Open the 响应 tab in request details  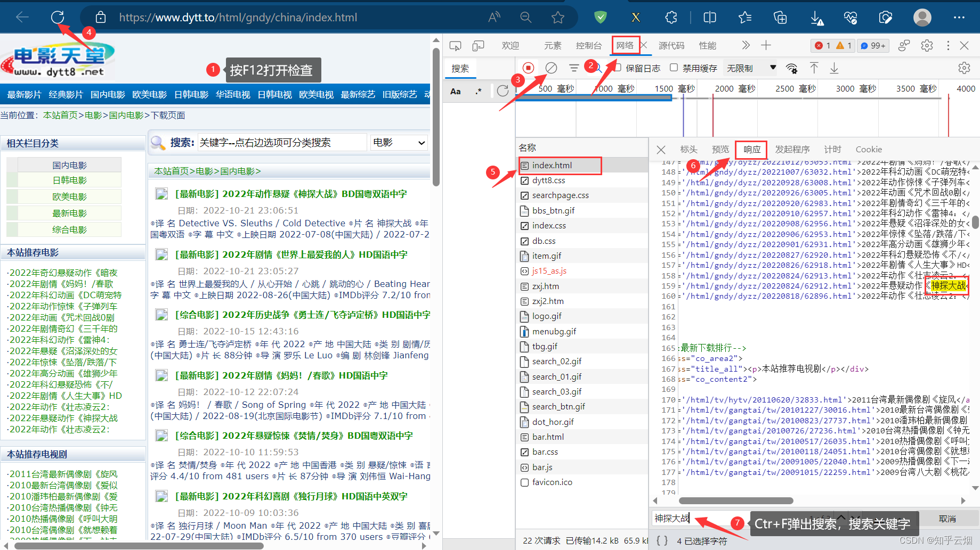click(752, 150)
